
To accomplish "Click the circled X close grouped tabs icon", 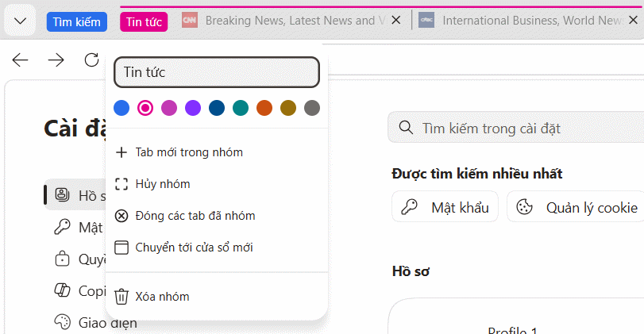I will [121, 216].
